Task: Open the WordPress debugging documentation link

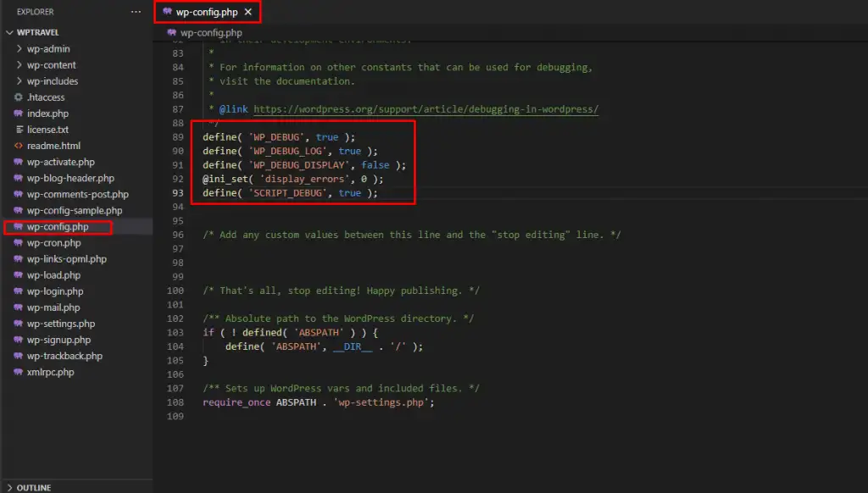Action: 426,109
